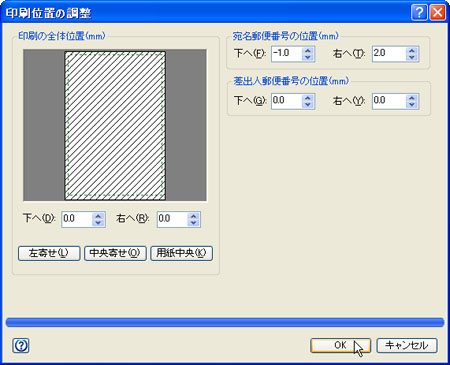Click in the sender postal code 右へ(Y) field

point(389,101)
